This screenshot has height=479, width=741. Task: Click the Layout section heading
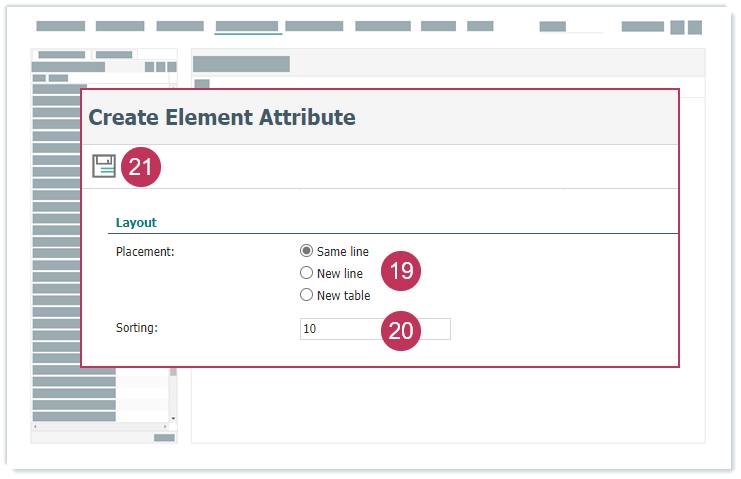(136, 222)
